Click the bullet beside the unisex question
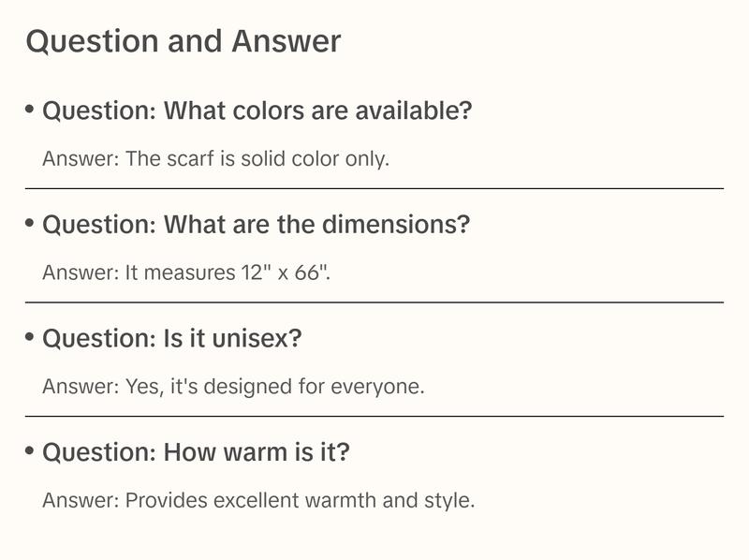 pos(30,337)
